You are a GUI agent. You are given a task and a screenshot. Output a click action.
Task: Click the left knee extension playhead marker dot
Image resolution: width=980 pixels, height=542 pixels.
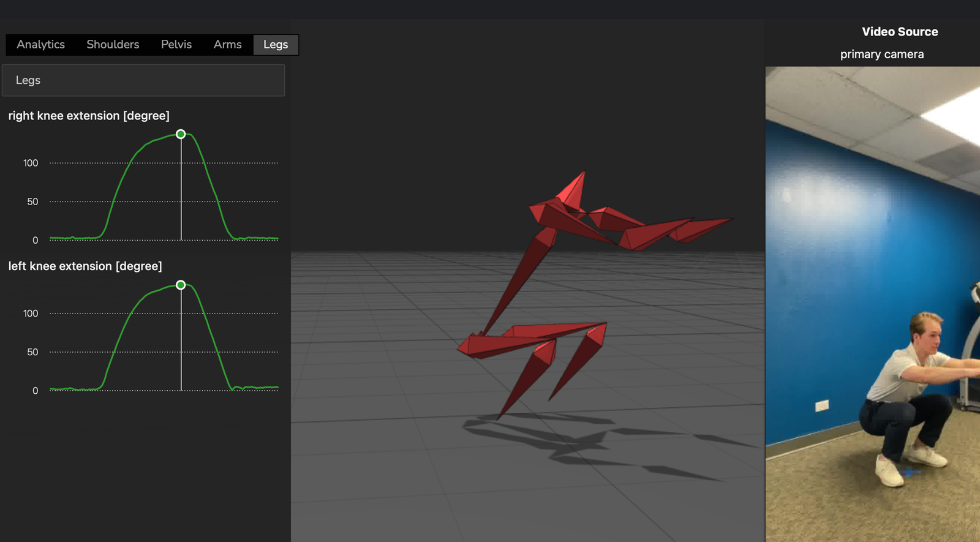181,285
